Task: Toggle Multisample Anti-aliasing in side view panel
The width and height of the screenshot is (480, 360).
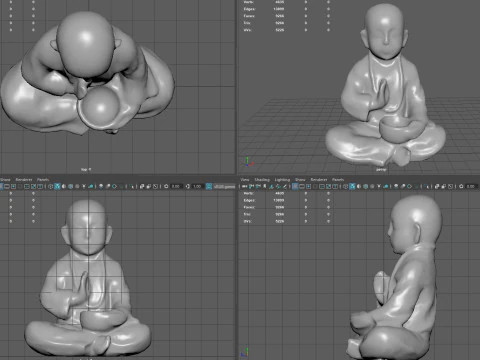Action: [x=409, y=186]
